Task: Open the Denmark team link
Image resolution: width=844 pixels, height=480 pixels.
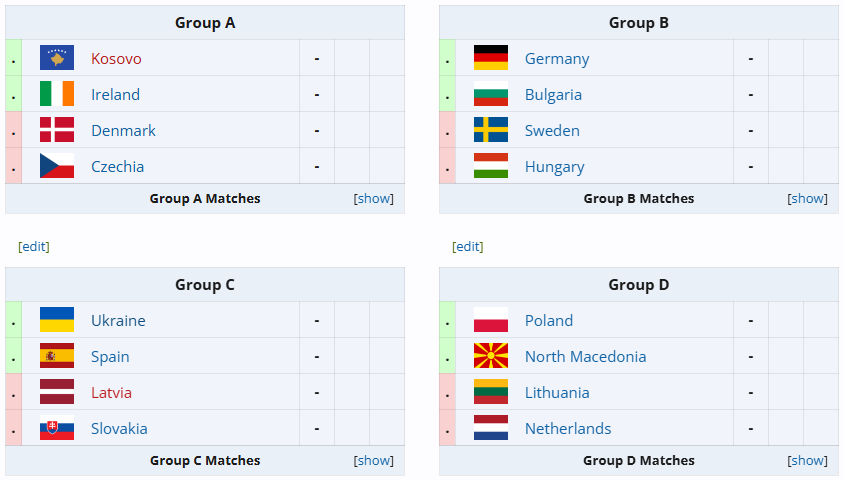Action: (x=123, y=130)
